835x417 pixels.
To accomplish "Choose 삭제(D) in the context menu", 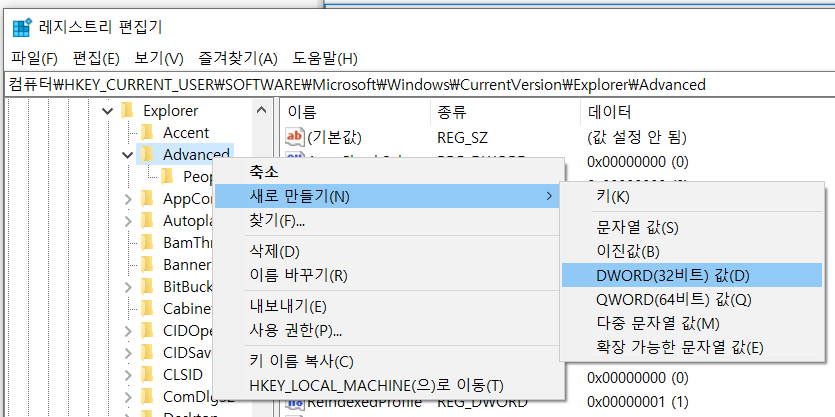I will point(389,251).
